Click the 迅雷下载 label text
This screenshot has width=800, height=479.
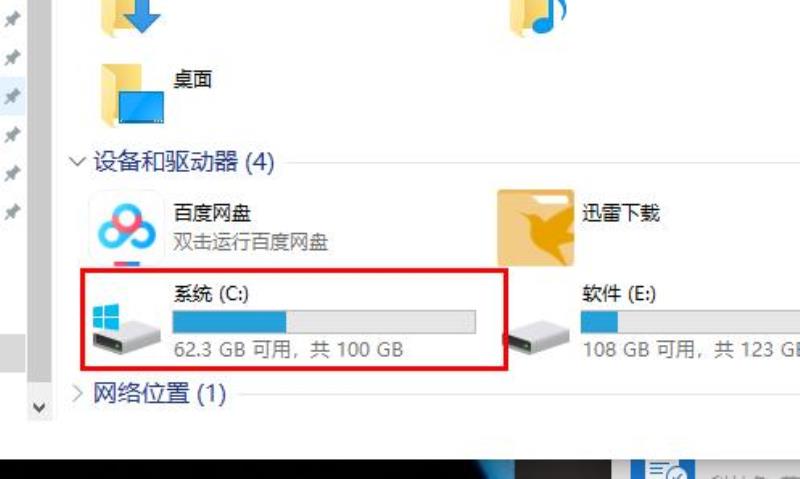pyautogui.click(x=621, y=212)
